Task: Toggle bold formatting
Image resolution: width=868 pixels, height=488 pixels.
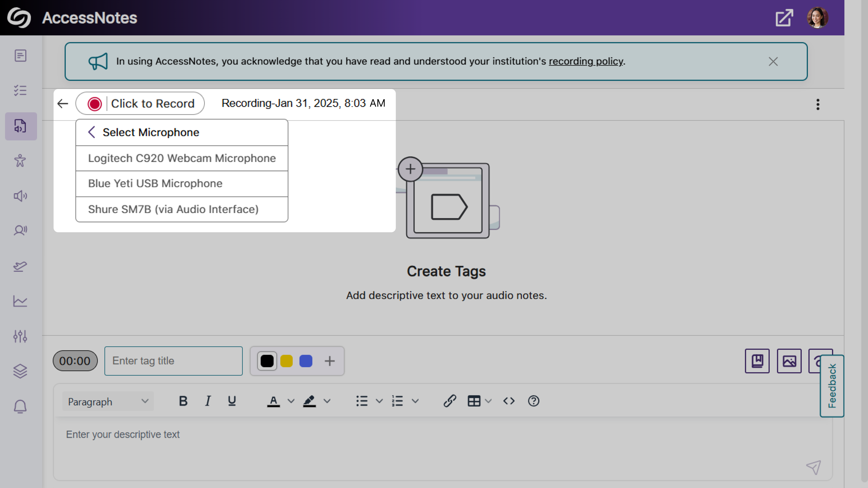Action: tap(183, 401)
